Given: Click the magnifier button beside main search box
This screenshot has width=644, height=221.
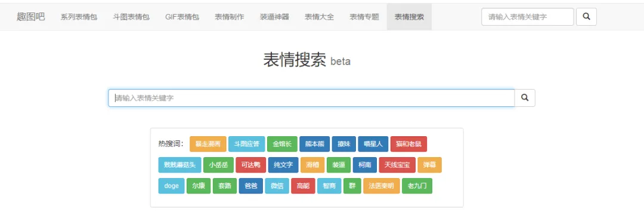Looking at the screenshot, I should (525, 98).
